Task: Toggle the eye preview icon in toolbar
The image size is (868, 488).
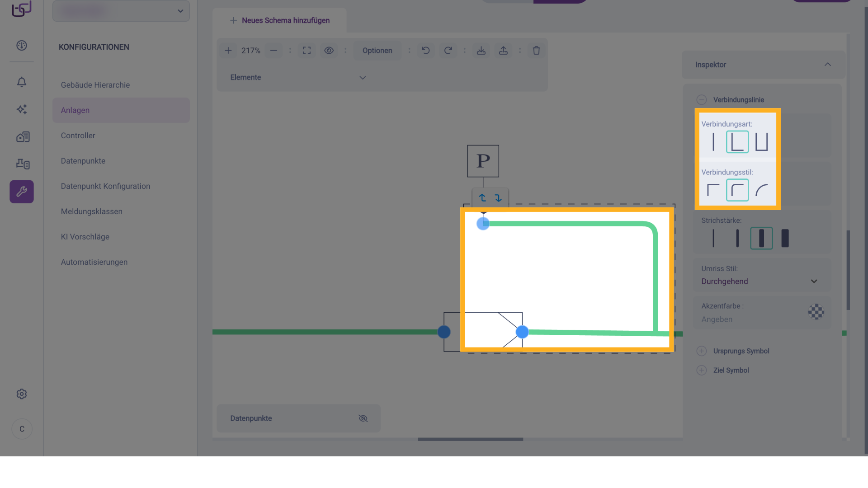Action: (329, 51)
